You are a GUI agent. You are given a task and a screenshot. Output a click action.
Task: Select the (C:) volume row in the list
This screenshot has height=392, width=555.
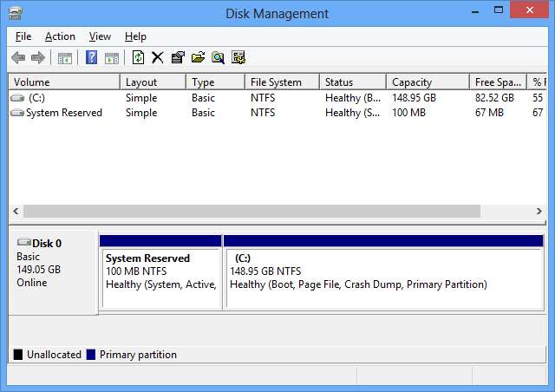[36, 98]
